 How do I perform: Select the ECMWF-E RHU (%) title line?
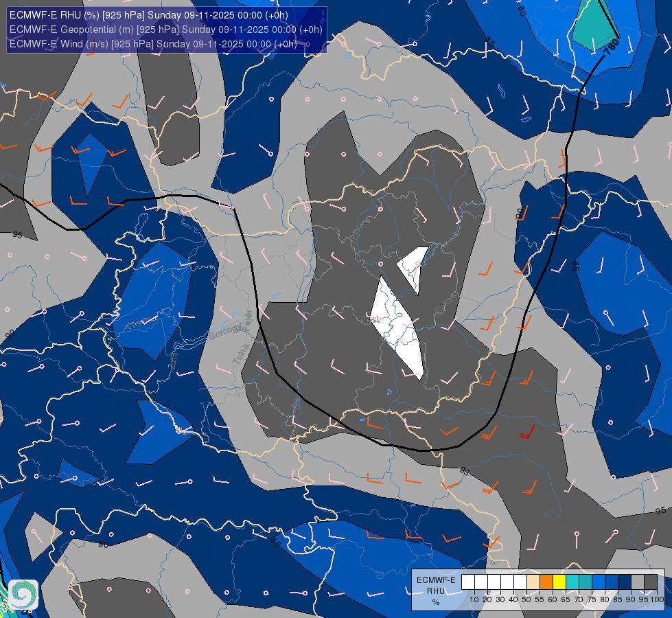pos(149,15)
